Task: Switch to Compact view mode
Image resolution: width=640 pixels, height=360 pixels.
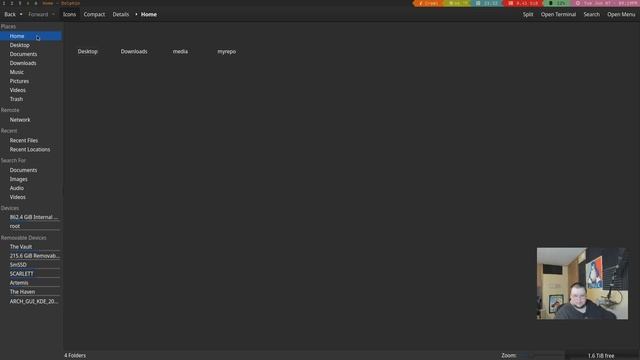Action: point(94,14)
